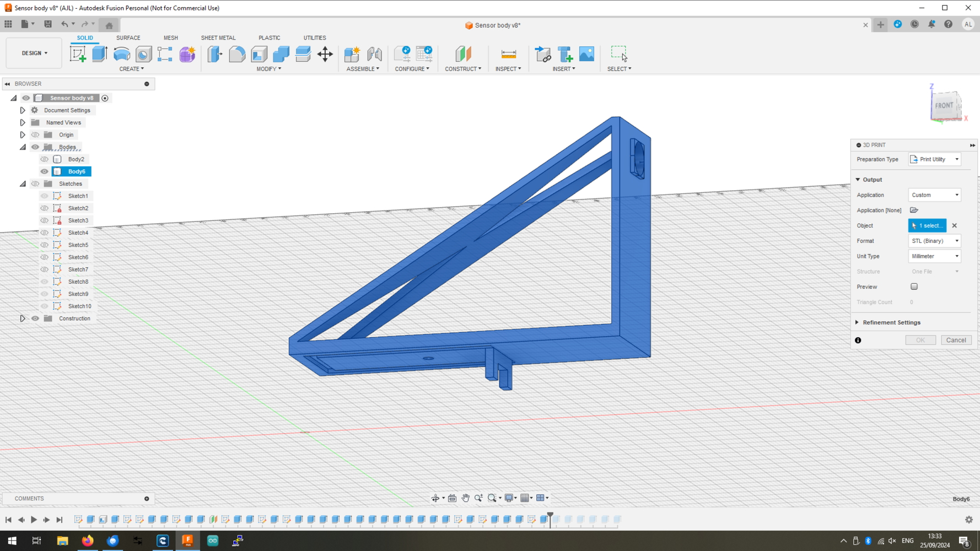Image resolution: width=980 pixels, height=551 pixels.
Task: Select the Press Pull tool
Action: click(x=215, y=54)
